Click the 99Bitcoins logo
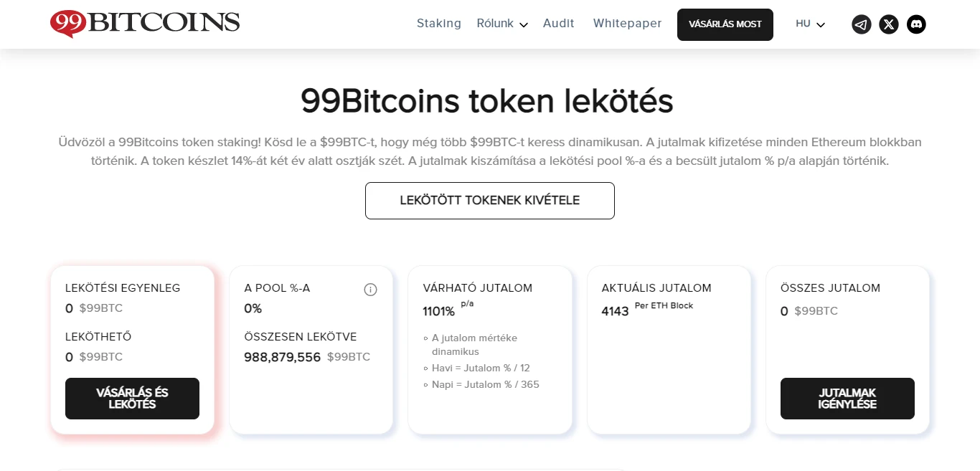Screen dimensions: 980x471 tap(145, 24)
